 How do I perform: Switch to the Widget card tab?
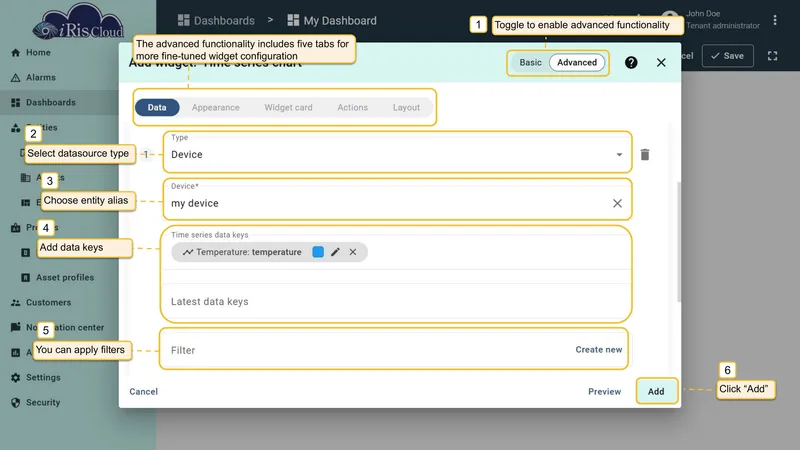click(288, 108)
